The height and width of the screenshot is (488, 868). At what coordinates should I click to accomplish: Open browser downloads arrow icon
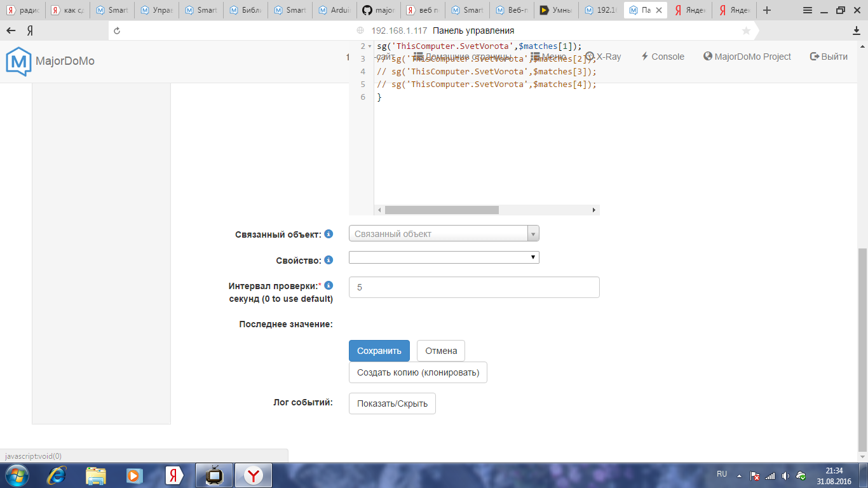point(856,30)
